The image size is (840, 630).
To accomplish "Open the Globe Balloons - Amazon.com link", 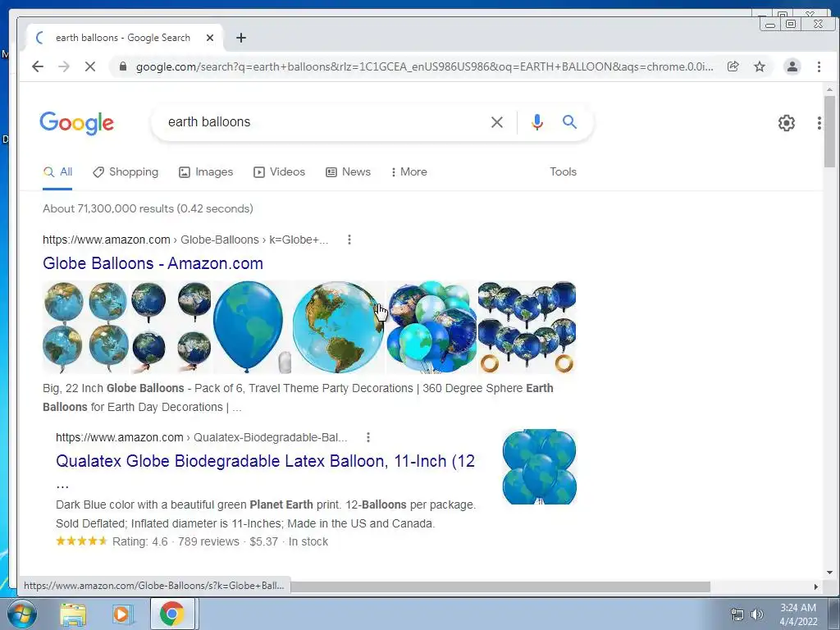I will point(153,263).
